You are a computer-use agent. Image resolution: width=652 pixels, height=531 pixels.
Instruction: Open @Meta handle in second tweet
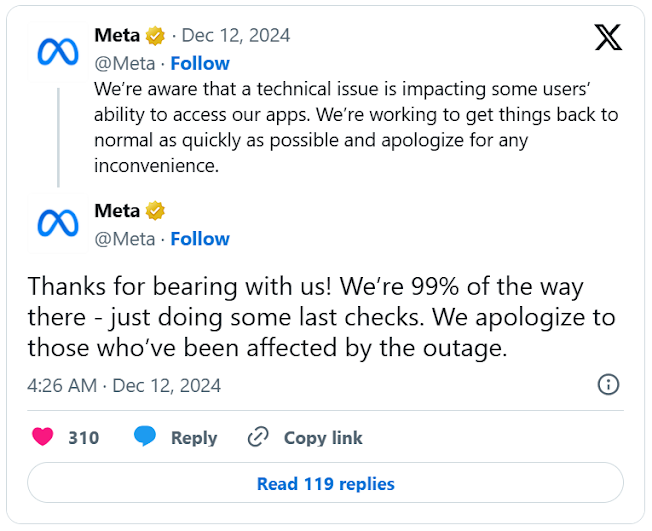pos(125,239)
